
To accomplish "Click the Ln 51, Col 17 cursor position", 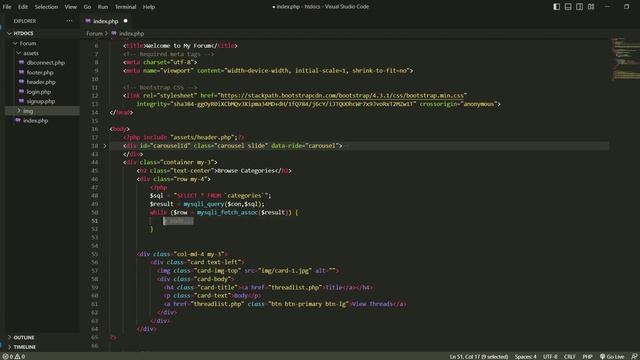I will pyautogui.click(x=479, y=356).
